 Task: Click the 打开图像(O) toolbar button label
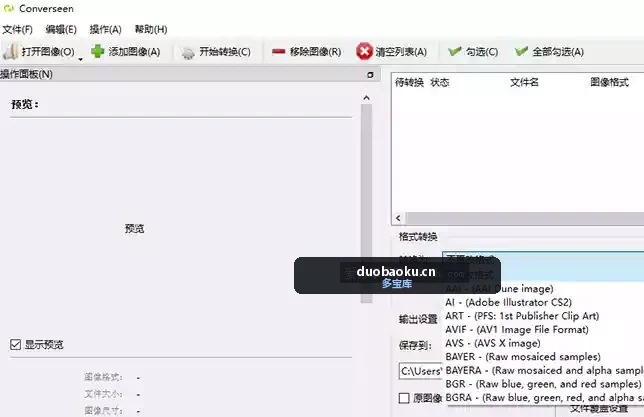48,52
